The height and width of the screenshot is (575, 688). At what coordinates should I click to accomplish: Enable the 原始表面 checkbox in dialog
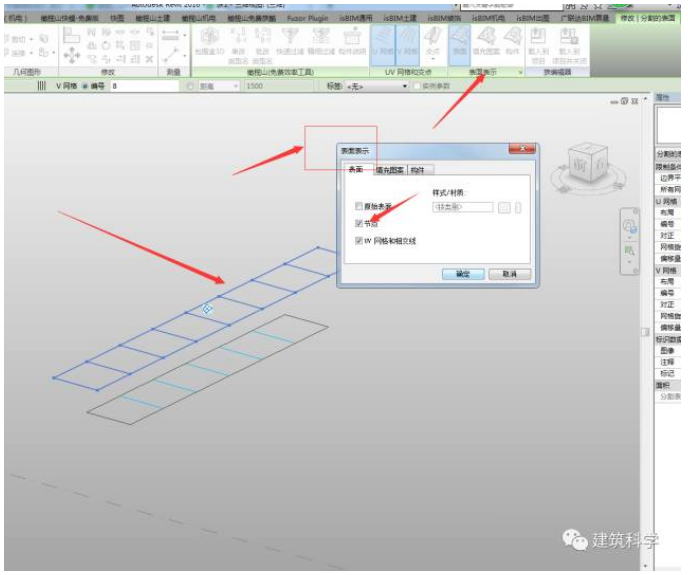358,206
